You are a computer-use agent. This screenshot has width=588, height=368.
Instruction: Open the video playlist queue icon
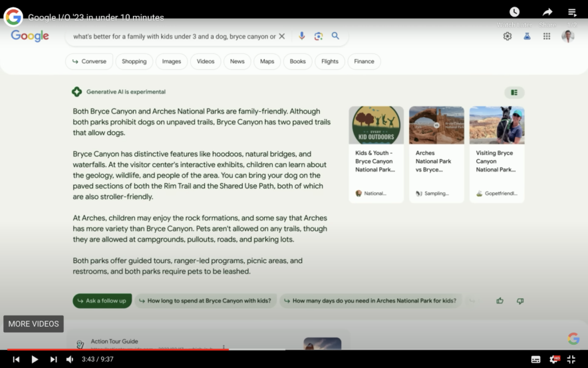pos(572,13)
